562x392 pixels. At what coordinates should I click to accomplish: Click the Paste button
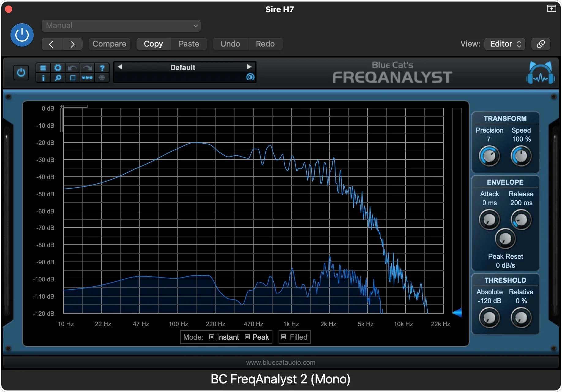click(x=189, y=44)
